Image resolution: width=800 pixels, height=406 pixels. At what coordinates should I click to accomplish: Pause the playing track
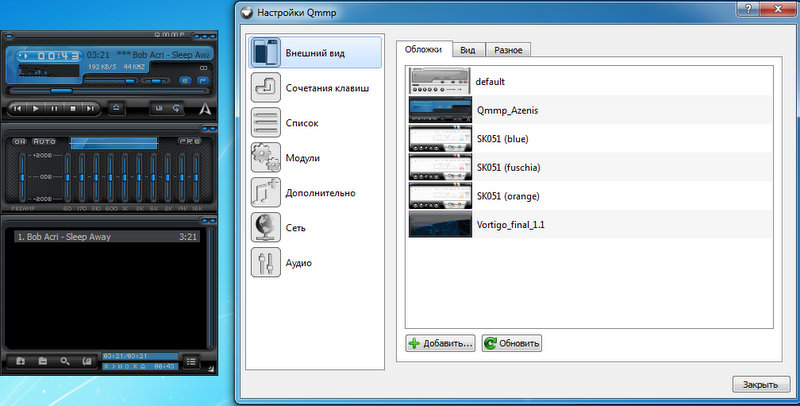pos(54,109)
